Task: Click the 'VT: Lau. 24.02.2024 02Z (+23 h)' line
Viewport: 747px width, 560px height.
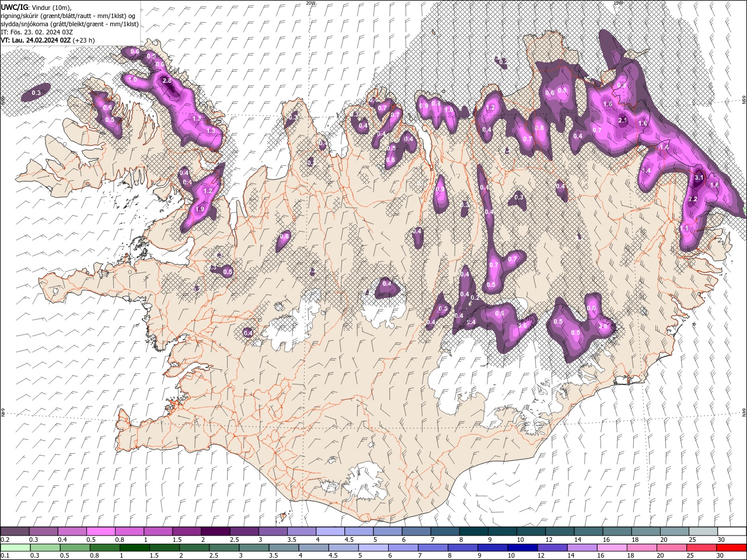Action: pos(48,40)
